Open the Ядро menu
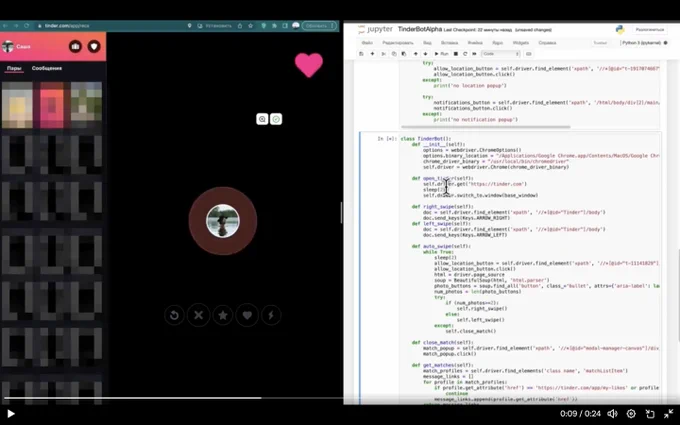The image size is (680, 425). pyautogui.click(x=497, y=43)
